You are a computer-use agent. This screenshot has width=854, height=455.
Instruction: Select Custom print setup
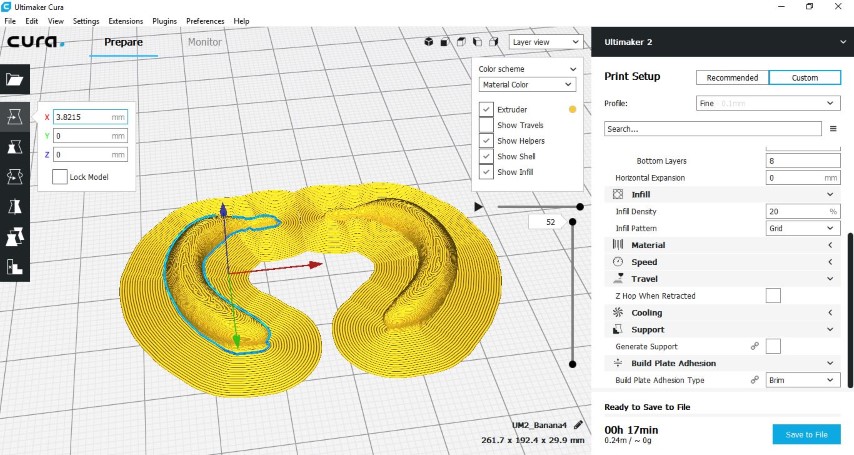click(804, 77)
